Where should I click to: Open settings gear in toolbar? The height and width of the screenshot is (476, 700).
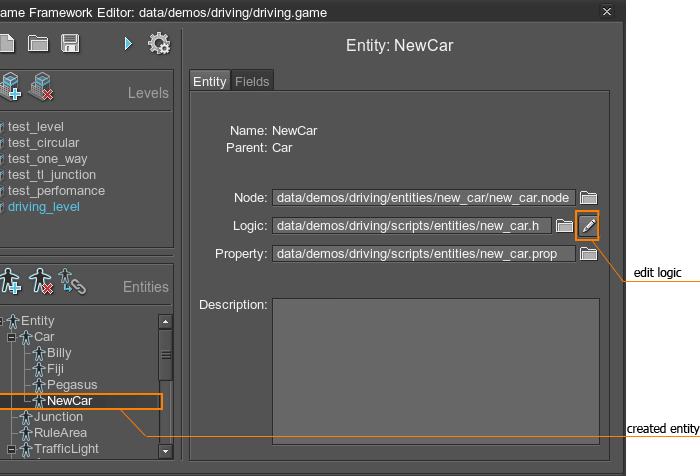click(x=158, y=43)
